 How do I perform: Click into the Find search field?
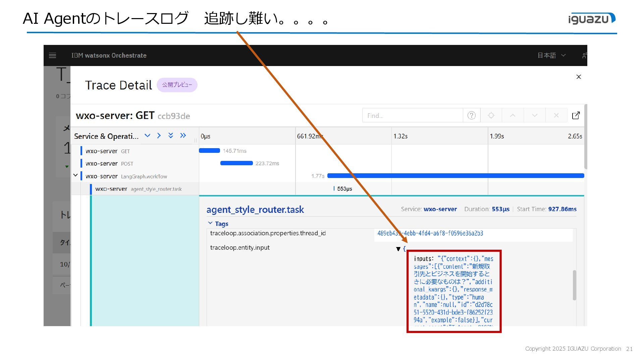(413, 115)
